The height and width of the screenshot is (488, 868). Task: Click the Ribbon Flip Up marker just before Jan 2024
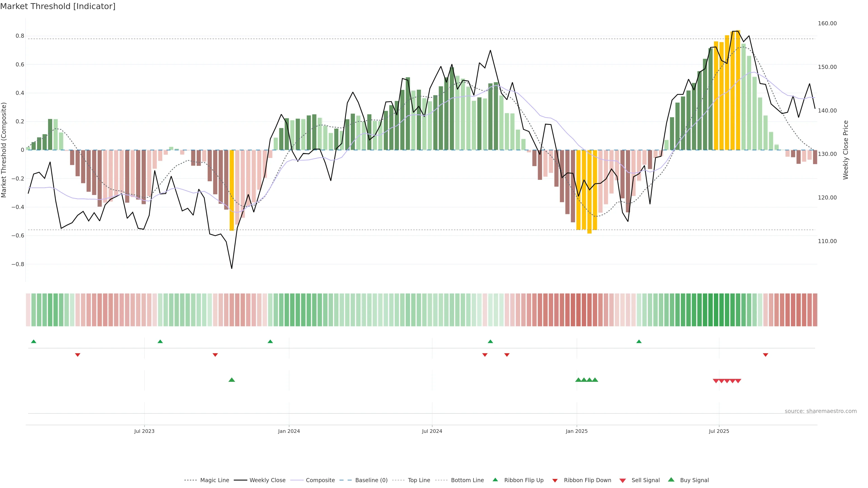pyautogui.click(x=270, y=342)
